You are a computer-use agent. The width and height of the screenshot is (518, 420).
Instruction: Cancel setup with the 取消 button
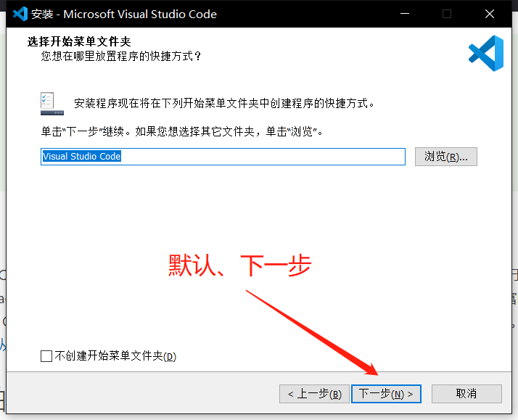click(x=466, y=394)
